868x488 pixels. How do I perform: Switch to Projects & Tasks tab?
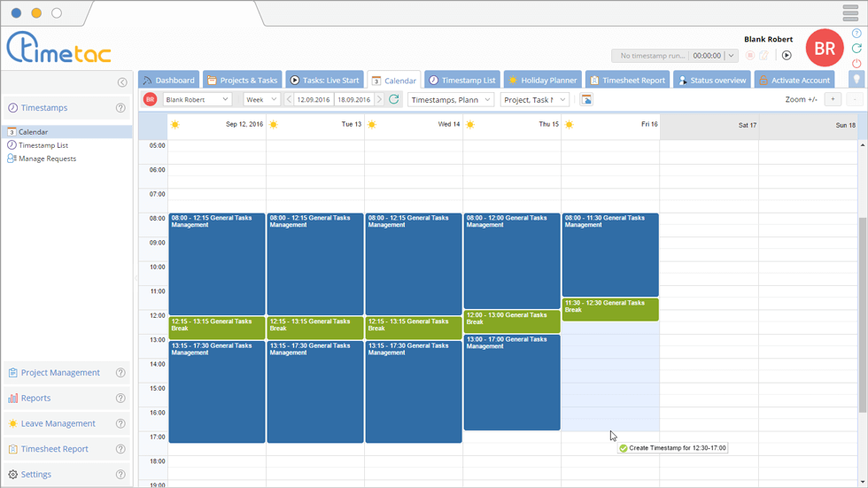(x=243, y=80)
